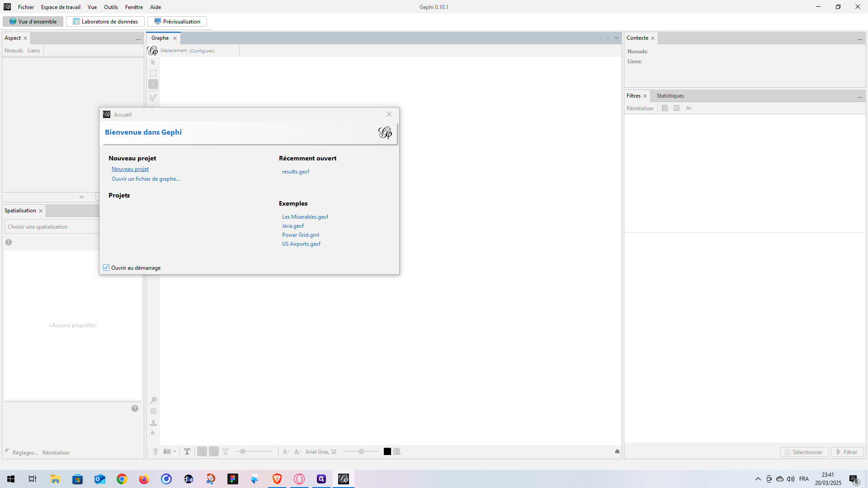Switch to Vue d'ensemble perspective

(x=33, y=21)
